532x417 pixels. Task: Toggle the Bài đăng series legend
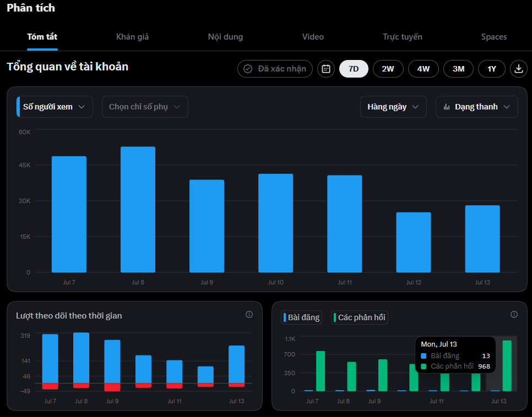click(301, 317)
